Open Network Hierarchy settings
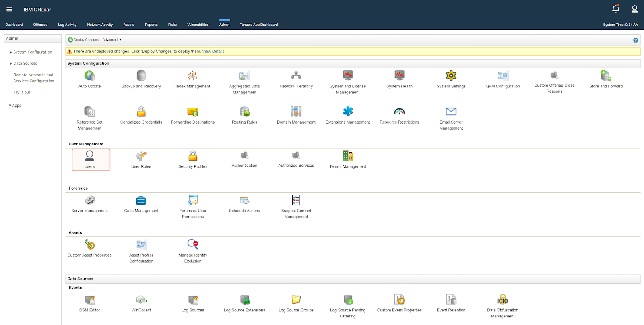 click(296, 76)
